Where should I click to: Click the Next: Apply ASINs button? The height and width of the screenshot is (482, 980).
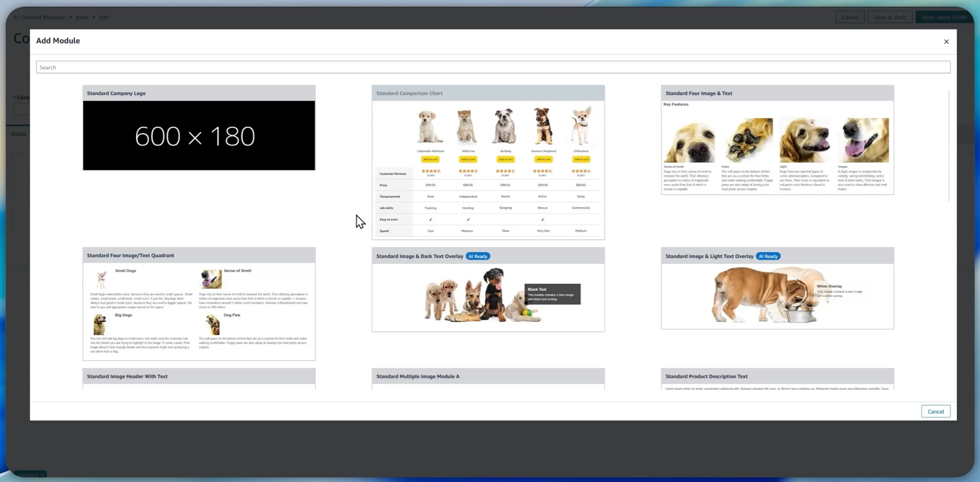coord(944,17)
